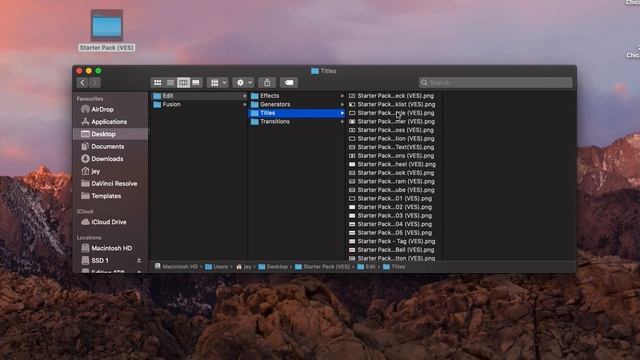Switch to gallery view in Finder toolbar
This screenshot has height=360, width=640.
(x=196, y=83)
